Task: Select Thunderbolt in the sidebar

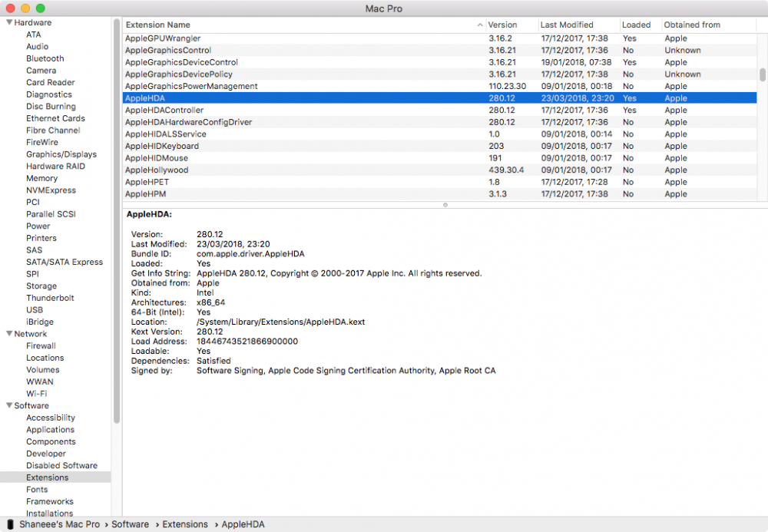Action: pyautogui.click(x=50, y=298)
